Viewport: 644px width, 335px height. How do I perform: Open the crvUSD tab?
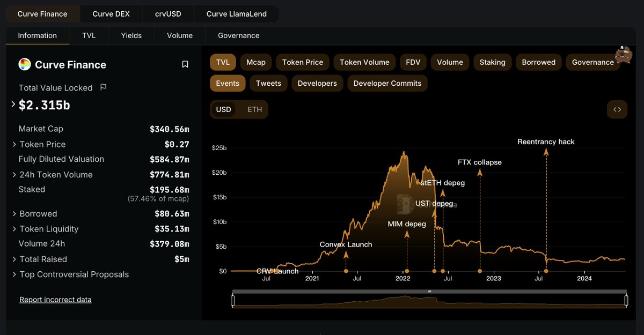(167, 14)
